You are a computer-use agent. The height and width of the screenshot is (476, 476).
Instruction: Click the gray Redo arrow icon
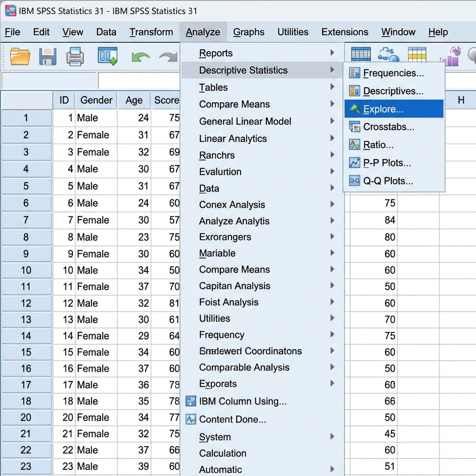(x=168, y=57)
